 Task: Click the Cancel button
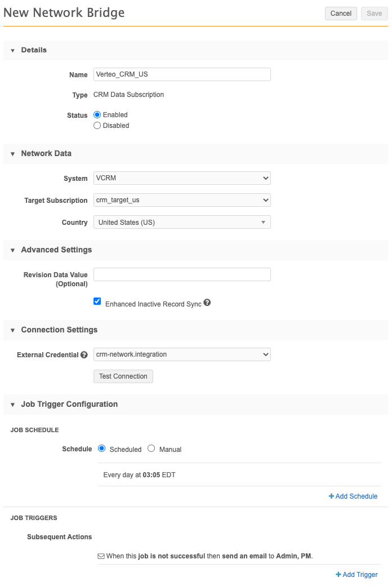(341, 14)
